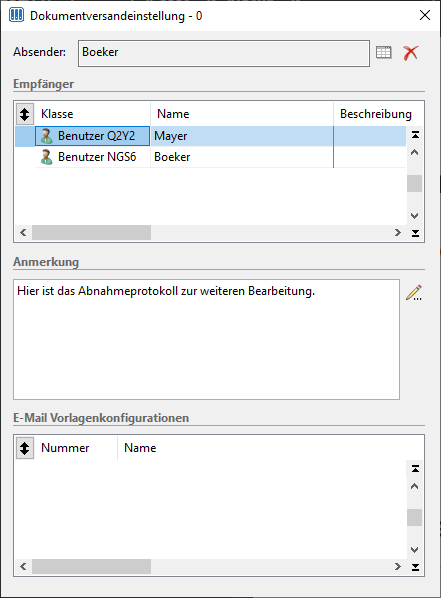Jump to first row in recipients list
This screenshot has width=441, height=598.
tap(415, 135)
